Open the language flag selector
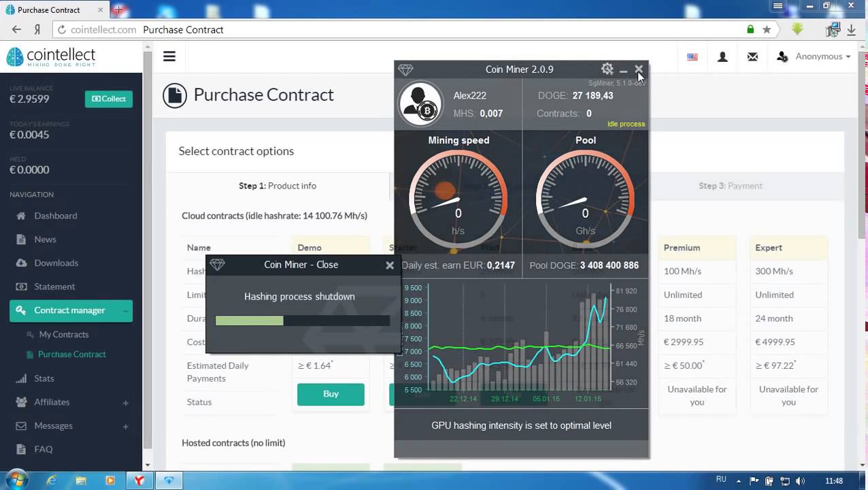 [x=692, y=57]
